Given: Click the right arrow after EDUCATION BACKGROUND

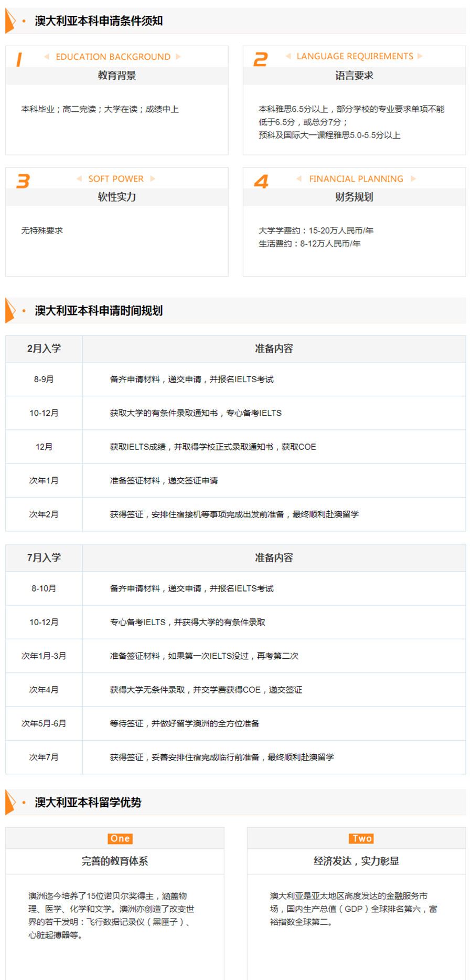Looking at the screenshot, I should point(178,57).
